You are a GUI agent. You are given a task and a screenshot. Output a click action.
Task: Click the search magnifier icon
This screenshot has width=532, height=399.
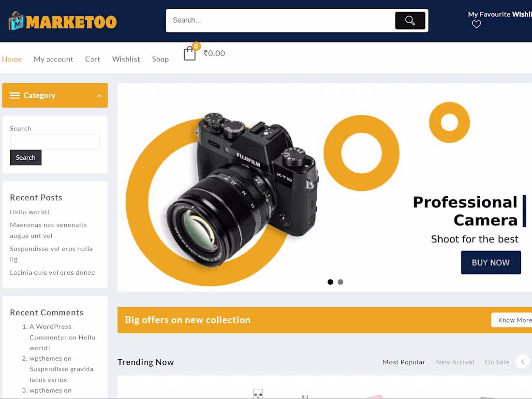(x=410, y=20)
